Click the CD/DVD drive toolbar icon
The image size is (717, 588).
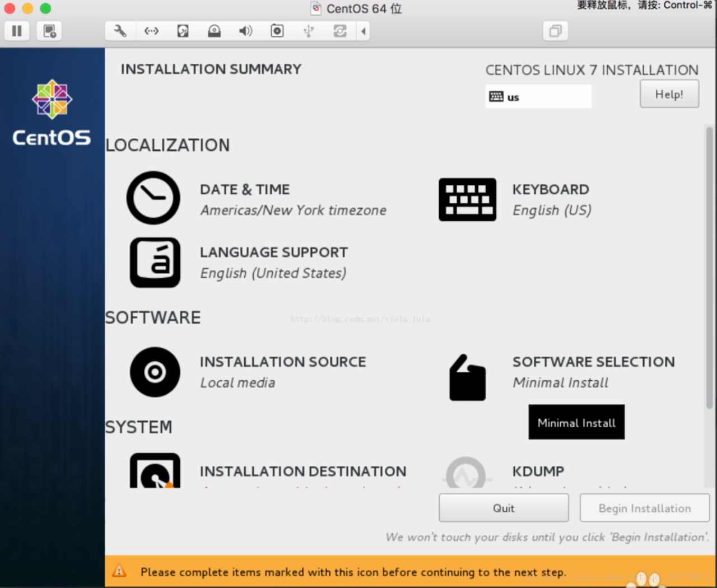coord(214,31)
